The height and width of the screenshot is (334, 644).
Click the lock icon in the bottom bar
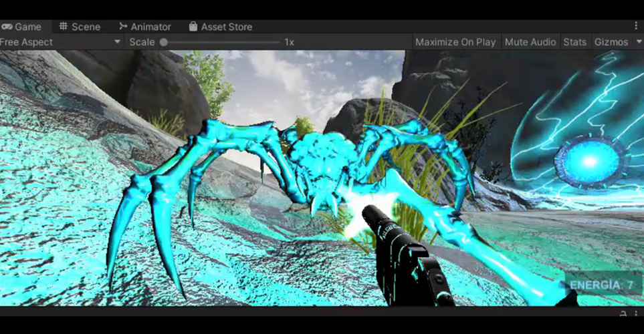[623, 313]
